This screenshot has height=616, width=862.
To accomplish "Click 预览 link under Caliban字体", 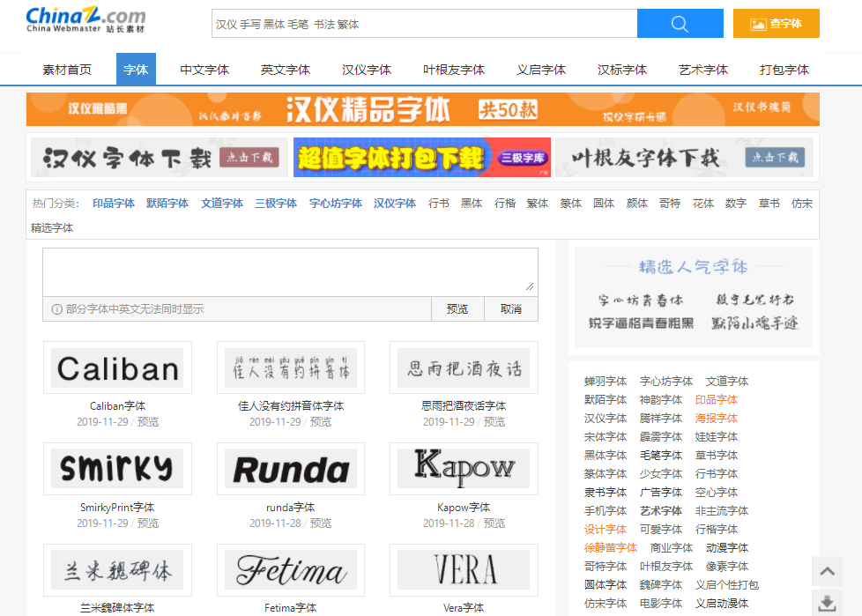I will [148, 421].
